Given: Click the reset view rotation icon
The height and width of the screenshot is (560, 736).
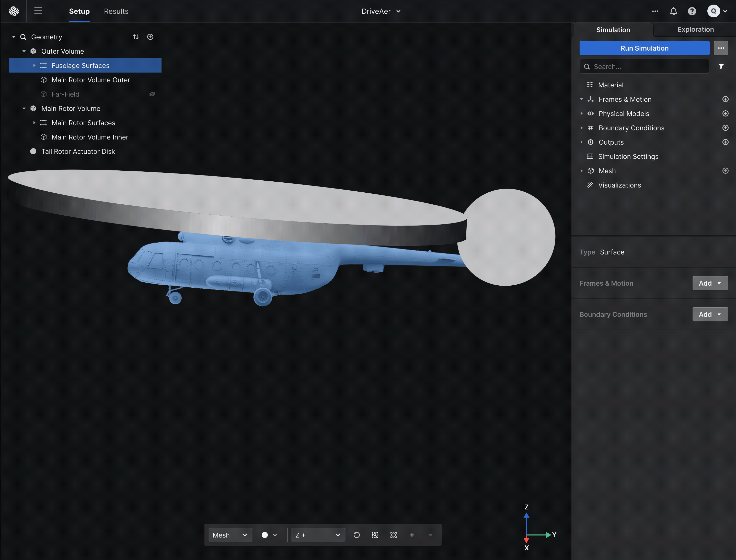Looking at the screenshot, I should click(356, 535).
